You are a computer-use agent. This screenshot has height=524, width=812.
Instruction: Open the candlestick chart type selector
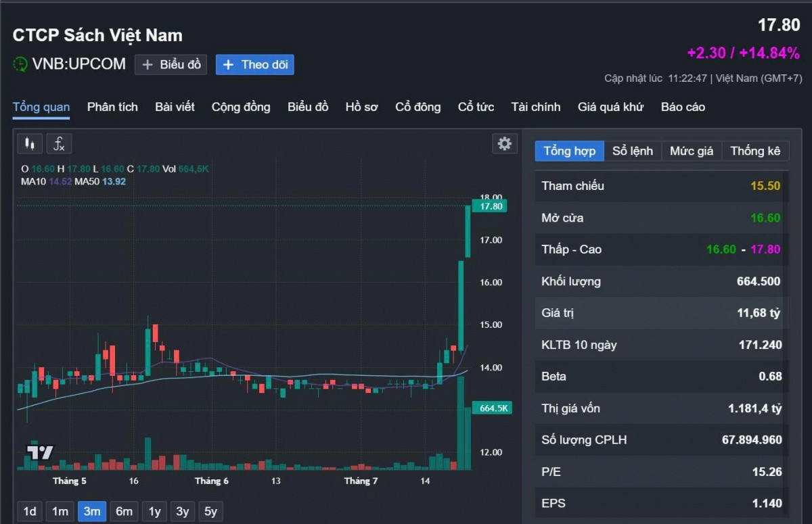(30, 143)
